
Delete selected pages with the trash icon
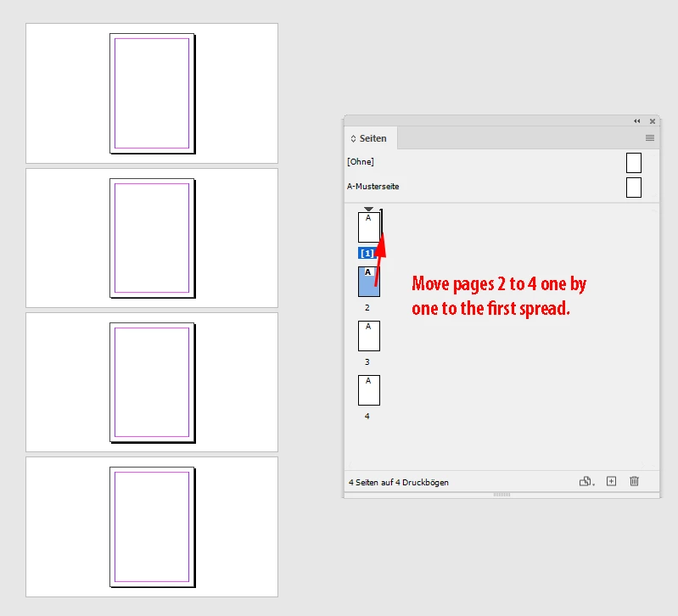coord(634,481)
